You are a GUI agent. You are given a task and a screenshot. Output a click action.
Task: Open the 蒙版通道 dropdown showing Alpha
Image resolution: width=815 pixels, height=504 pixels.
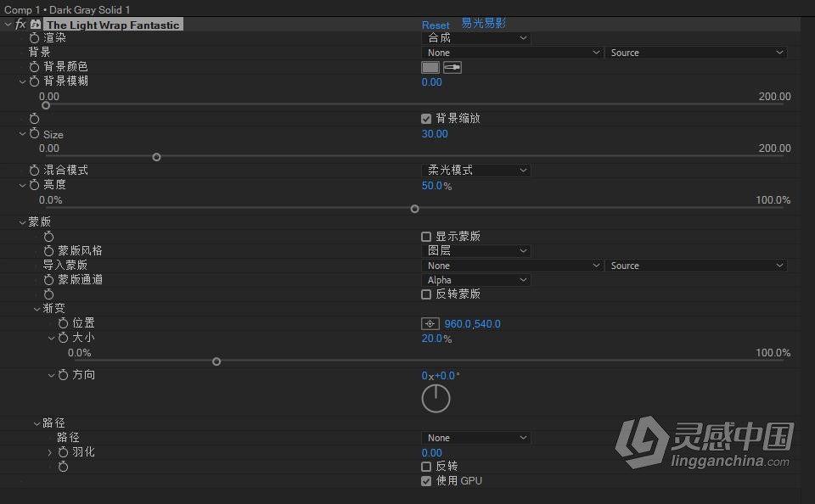[x=475, y=280]
